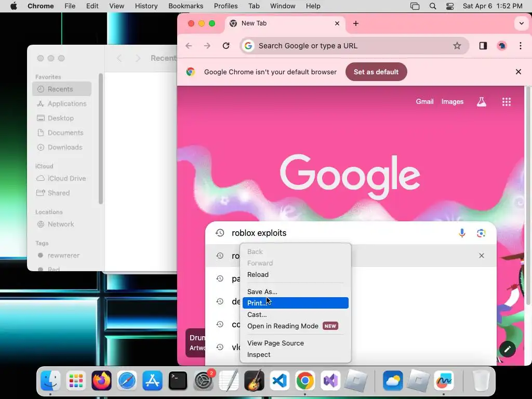Open Weather from the Dock
Image resolution: width=532 pixels, height=399 pixels.
point(393,381)
